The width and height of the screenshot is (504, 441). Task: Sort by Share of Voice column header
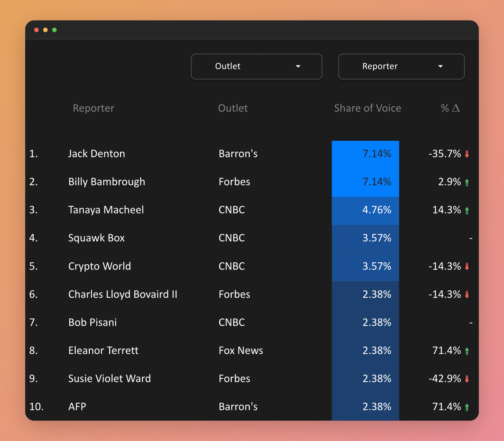[x=367, y=108]
